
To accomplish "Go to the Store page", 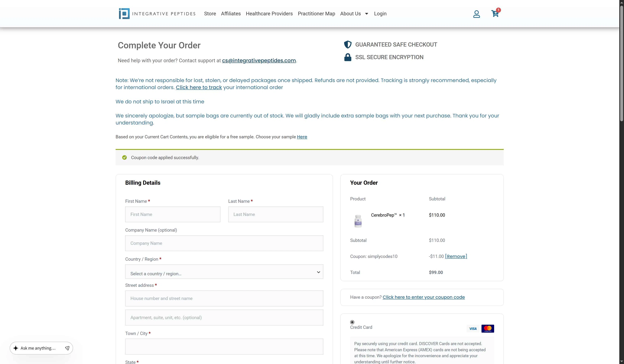I will 210,14.
